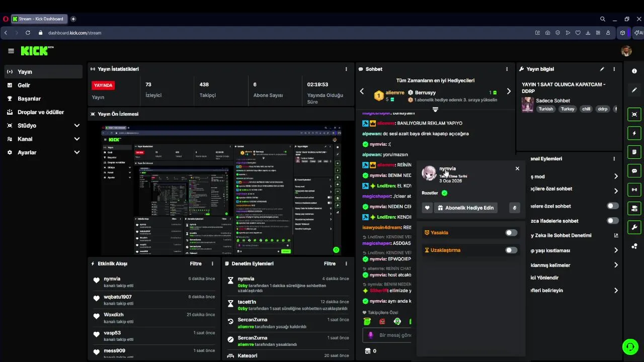Open the Gelir sidebar menu item
The height and width of the screenshot is (362, 644).
coord(43,85)
